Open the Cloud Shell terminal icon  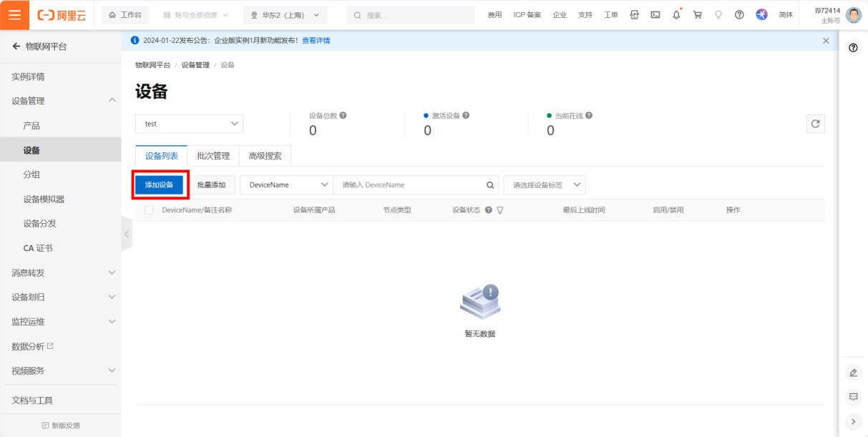click(x=655, y=15)
